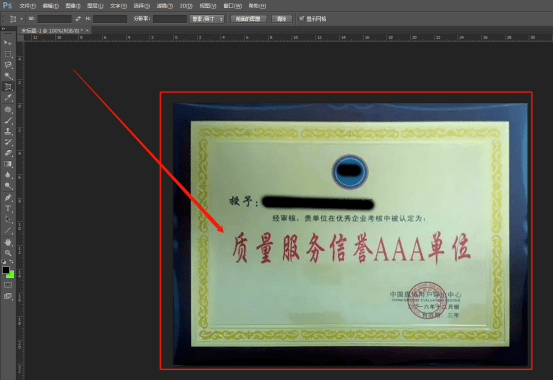Open the resolution units dropdown
Image resolution: width=553 pixels, height=381 pixels.
207,19
